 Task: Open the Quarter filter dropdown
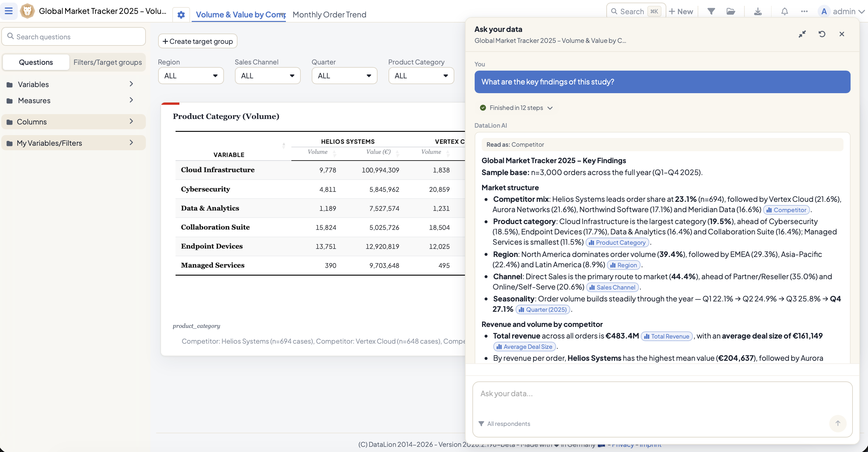point(344,76)
